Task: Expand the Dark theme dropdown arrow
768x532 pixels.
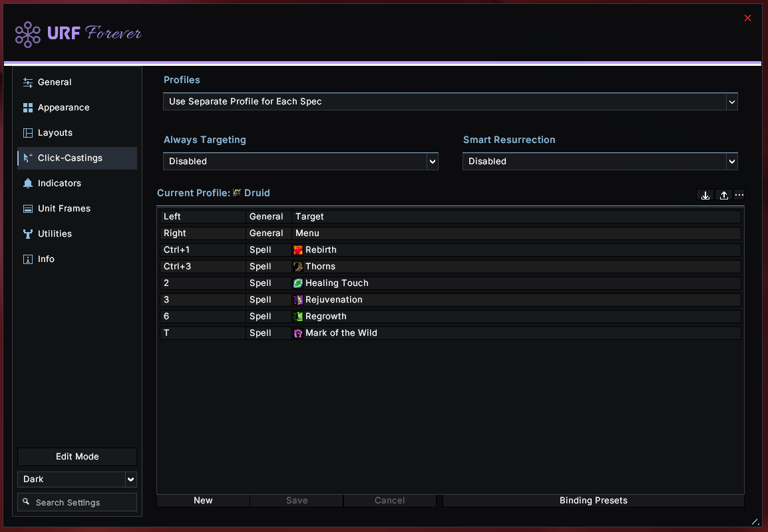Action: tap(131, 479)
